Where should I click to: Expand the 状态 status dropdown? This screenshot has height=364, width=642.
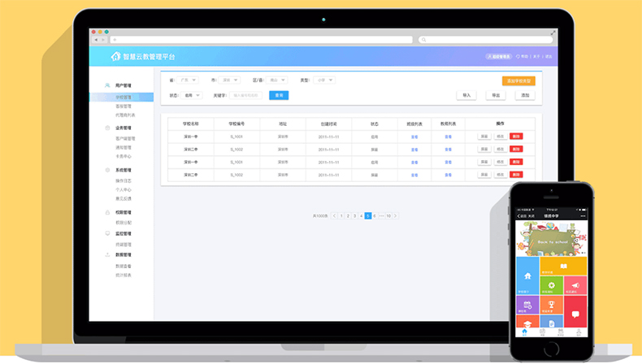coord(193,95)
